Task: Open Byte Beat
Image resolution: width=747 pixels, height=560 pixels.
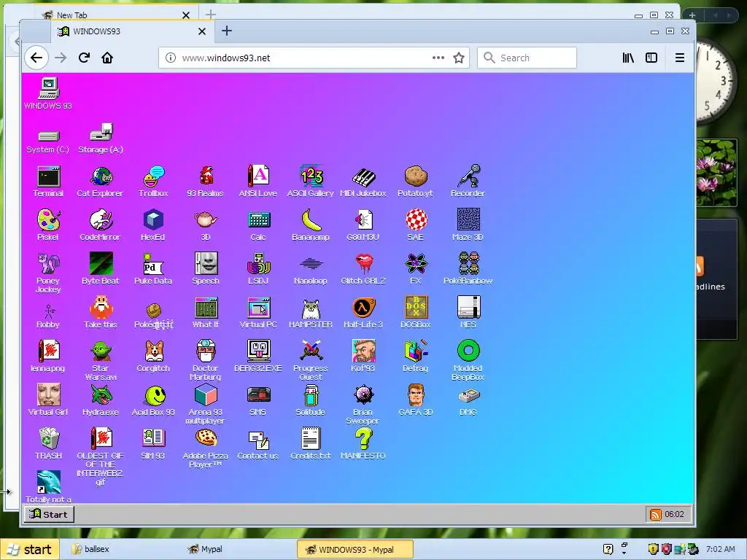Action: pos(101,268)
